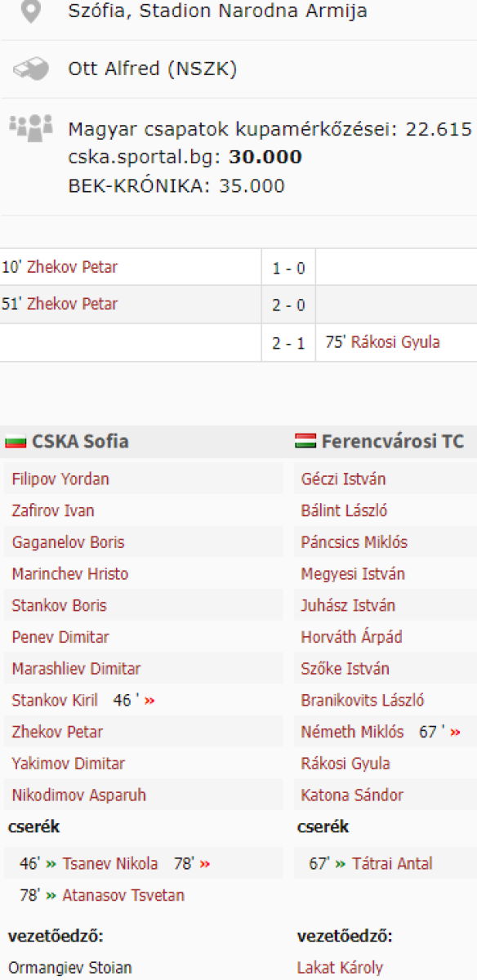Select player Nikodimov Asparuh
Image resolution: width=477 pixels, height=980 pixels.
click(x=79, y=795)
